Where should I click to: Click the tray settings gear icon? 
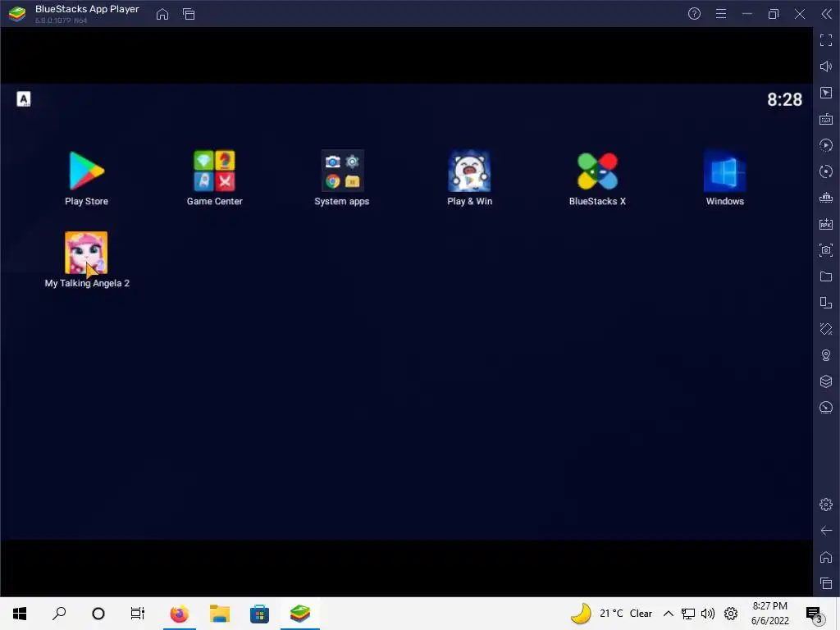point(731,614)
